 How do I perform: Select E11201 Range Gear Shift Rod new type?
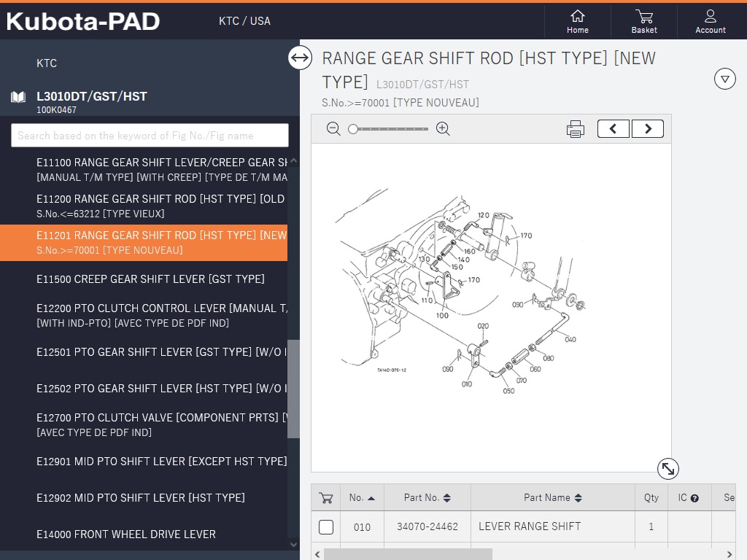pos(144,243)
